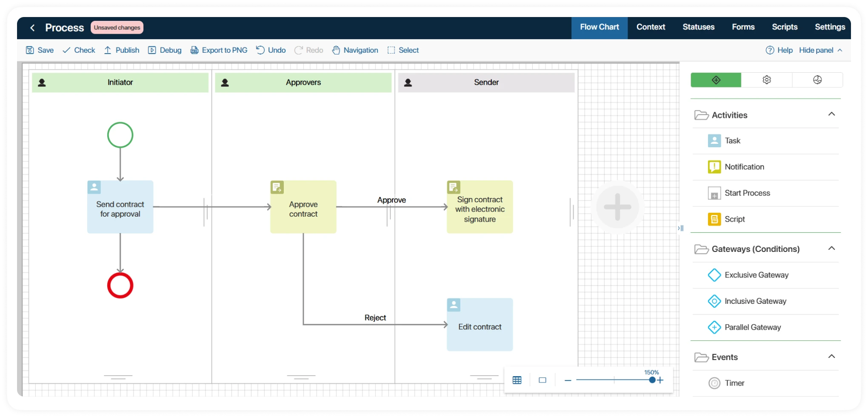Toggle the grid view button

click(517, 380)
